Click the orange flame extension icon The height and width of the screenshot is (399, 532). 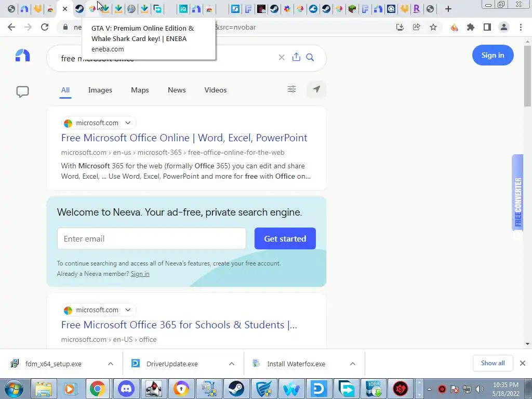tap(454, 27)
